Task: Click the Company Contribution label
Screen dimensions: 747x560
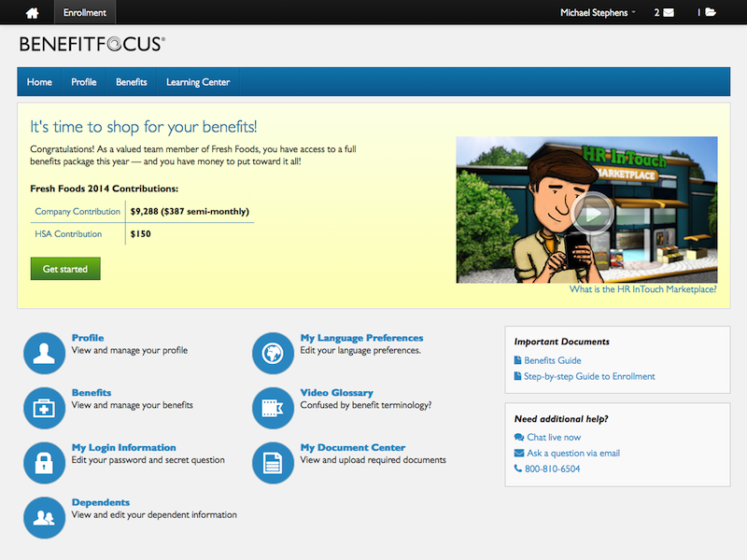Action: tap(78, 212)
